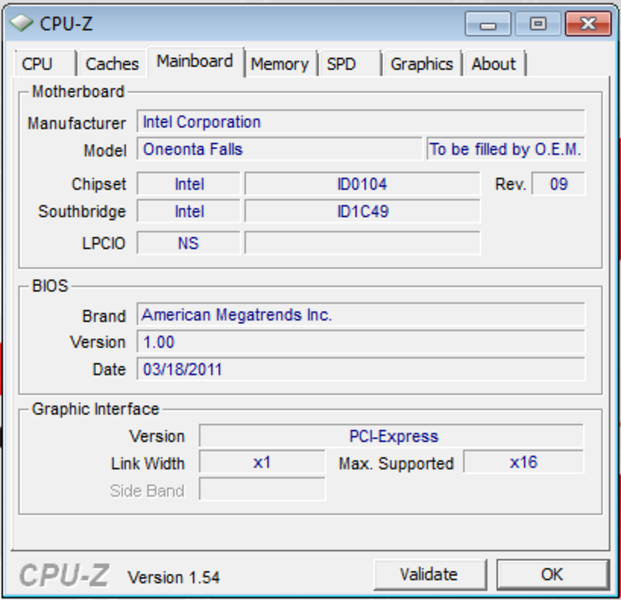This screenshot has width=621, height=600.
Task: Open the Memory tab
Action: (x=280, y=63)
